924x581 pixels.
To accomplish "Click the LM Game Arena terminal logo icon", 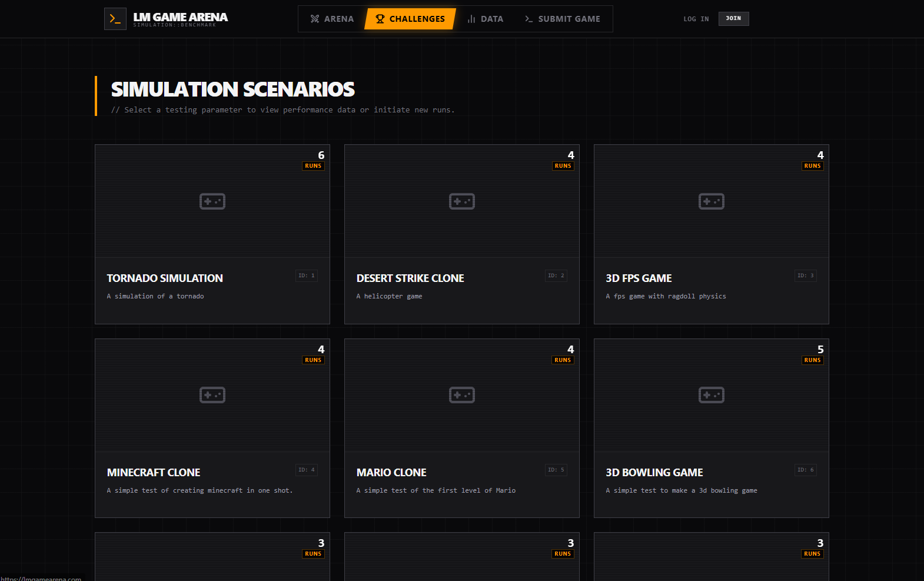I will [x=115, y=19].
